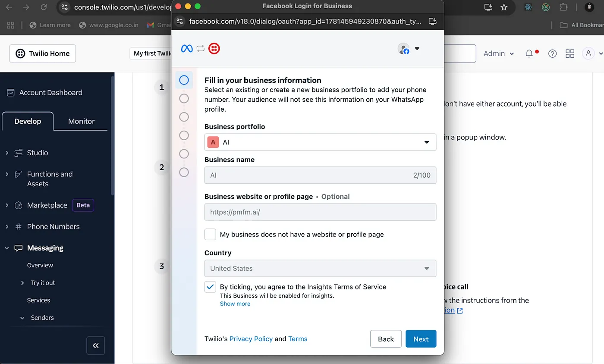This screenshot has height=364, width=604.
Task: Open the Business portfolio dropdown
Action: pos(320,142)
